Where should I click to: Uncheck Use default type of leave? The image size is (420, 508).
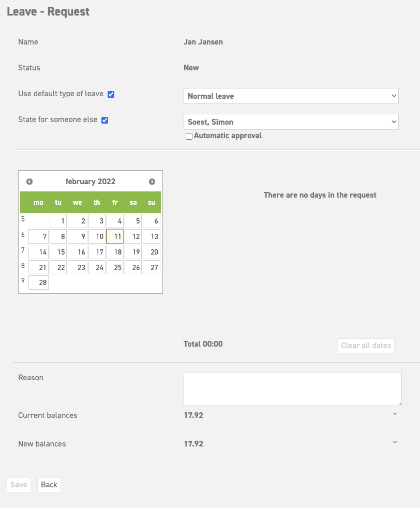point(111,94)
